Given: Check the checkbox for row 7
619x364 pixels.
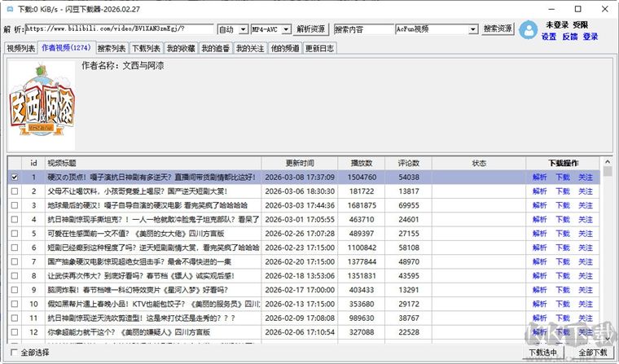Looking at the screenshot, I should point(15,261).
